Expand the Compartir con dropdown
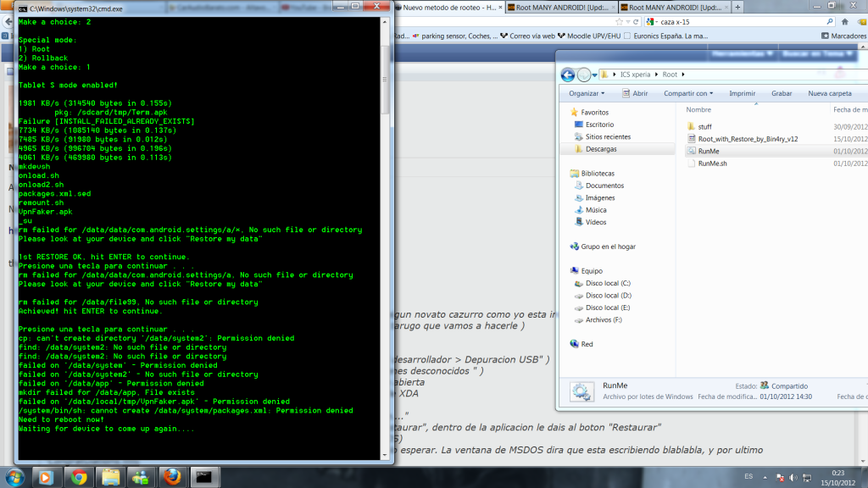 tap(687, 93)
